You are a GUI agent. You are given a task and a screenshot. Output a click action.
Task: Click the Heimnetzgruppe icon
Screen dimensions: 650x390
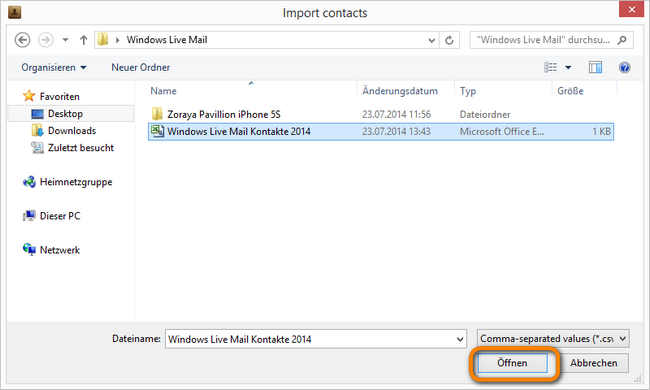pos(29,182)
